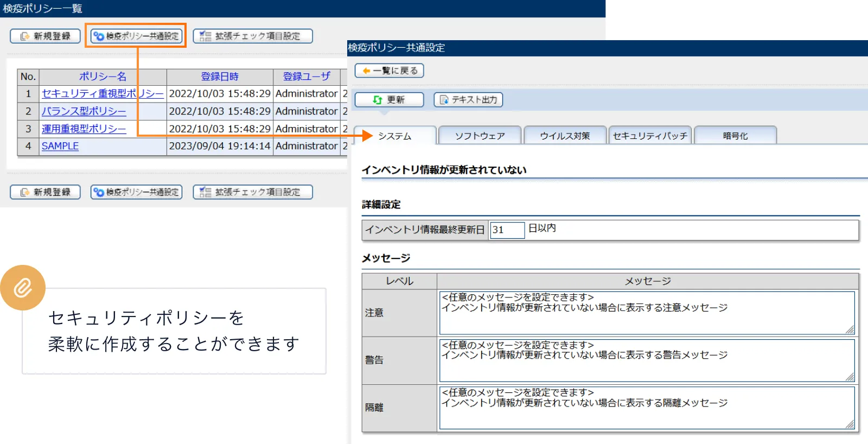Open バランス型ポリシー link

click(84, 111)
